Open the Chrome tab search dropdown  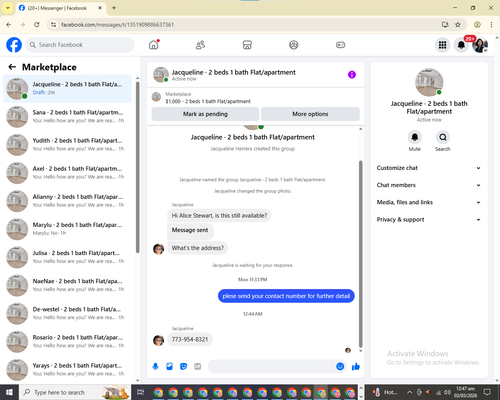point(8,8)
